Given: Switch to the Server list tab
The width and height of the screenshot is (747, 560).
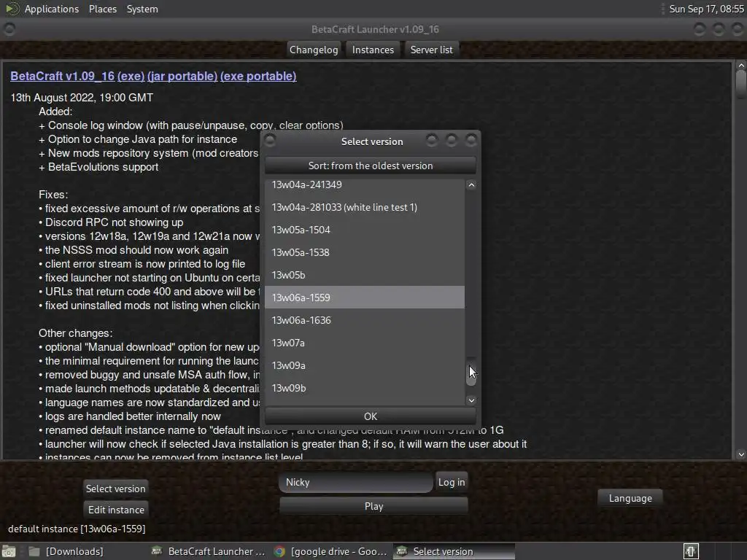Looking at the screenshot, I should click(431, 50).
